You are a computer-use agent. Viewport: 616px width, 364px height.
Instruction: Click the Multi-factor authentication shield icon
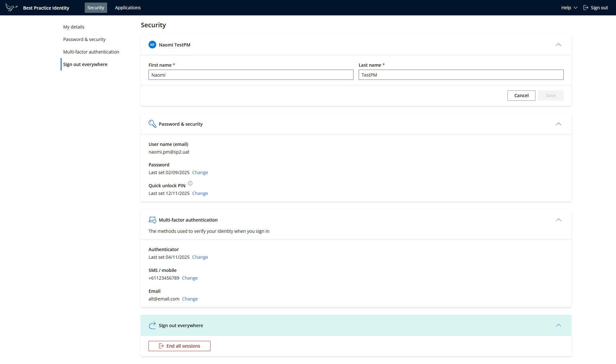(x=152, y=220)
